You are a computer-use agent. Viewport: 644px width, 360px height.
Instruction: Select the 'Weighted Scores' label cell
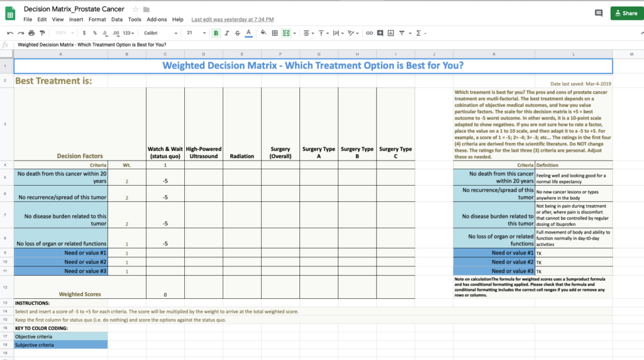click(x=80, y=287)
